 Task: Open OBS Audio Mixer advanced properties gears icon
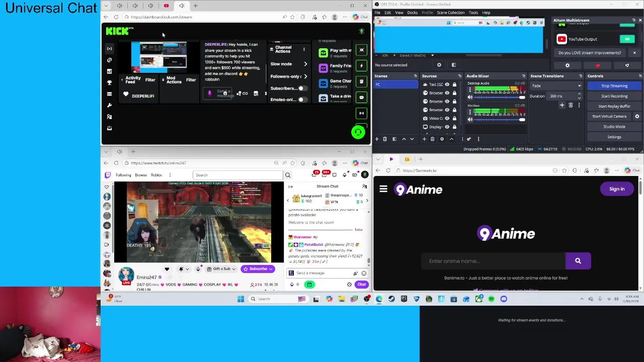click(x=468, y=139)
